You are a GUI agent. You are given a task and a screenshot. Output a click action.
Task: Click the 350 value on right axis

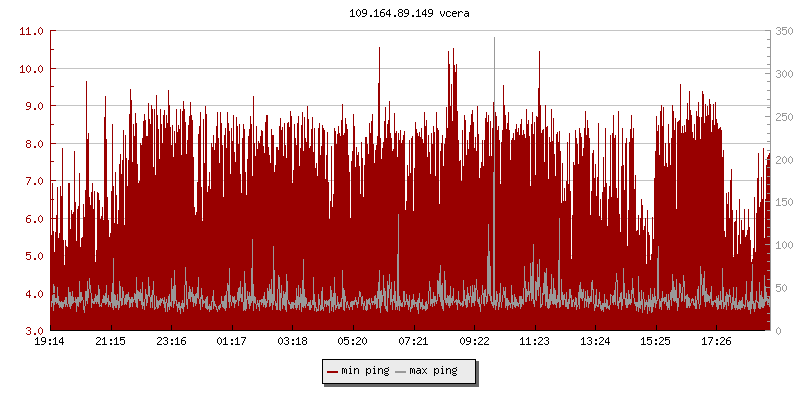tap(783, 31)
